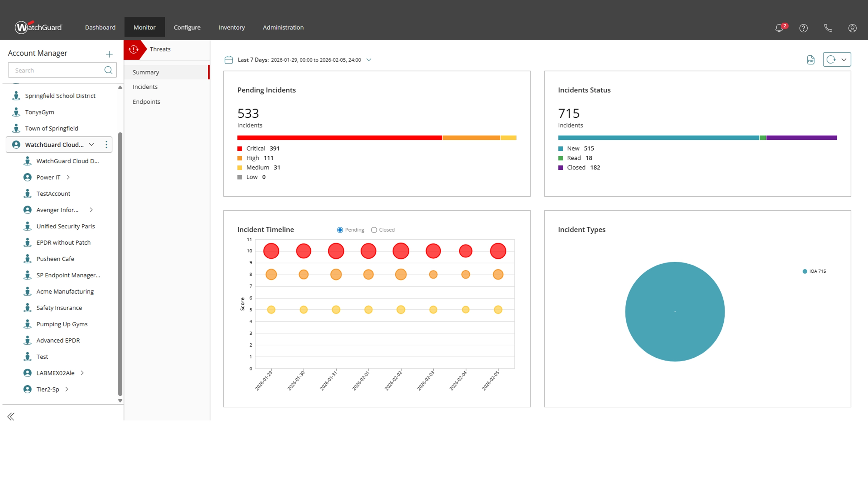Open the user account icon
Viewport: 868px width, 492px height.
(x=852, y=28)
